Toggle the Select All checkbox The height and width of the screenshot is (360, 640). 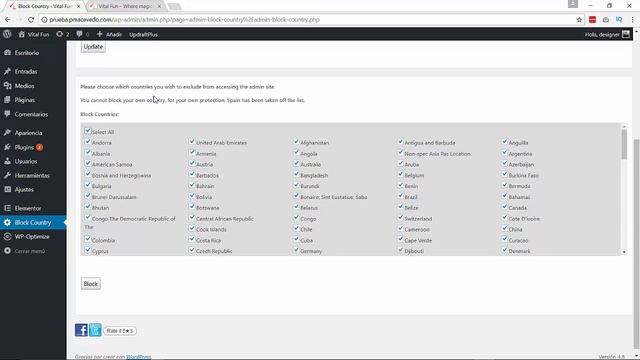click(87, 131)
